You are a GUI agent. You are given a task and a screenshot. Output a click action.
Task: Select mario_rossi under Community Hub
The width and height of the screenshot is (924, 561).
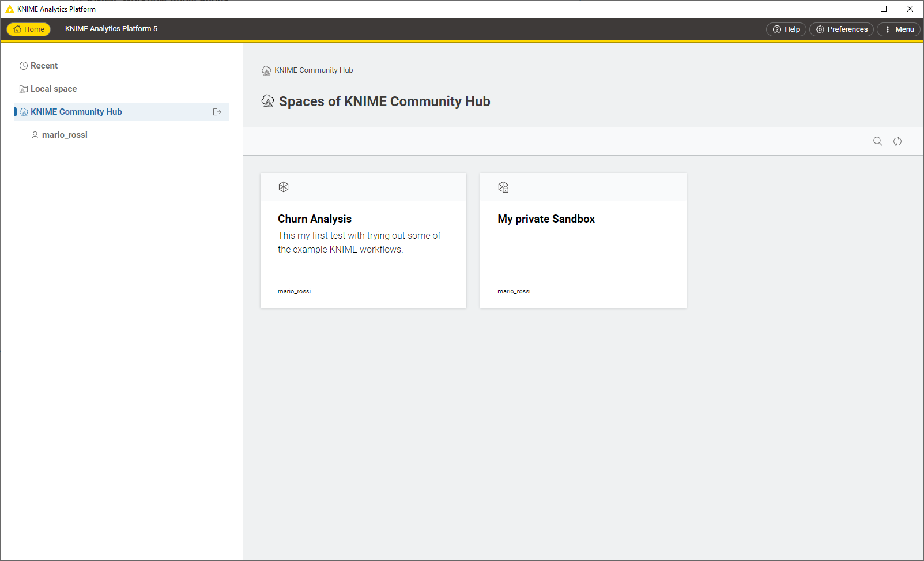(65, 135)
